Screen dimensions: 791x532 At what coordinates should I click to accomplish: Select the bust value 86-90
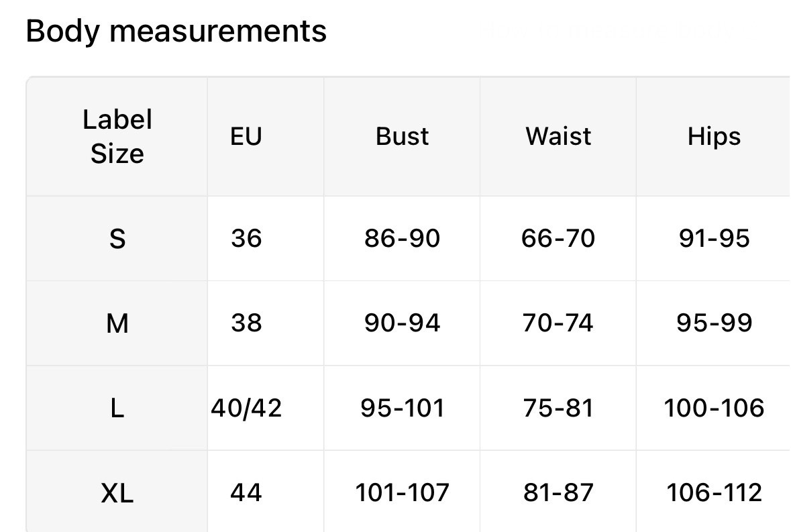click(x=402, y=238)
